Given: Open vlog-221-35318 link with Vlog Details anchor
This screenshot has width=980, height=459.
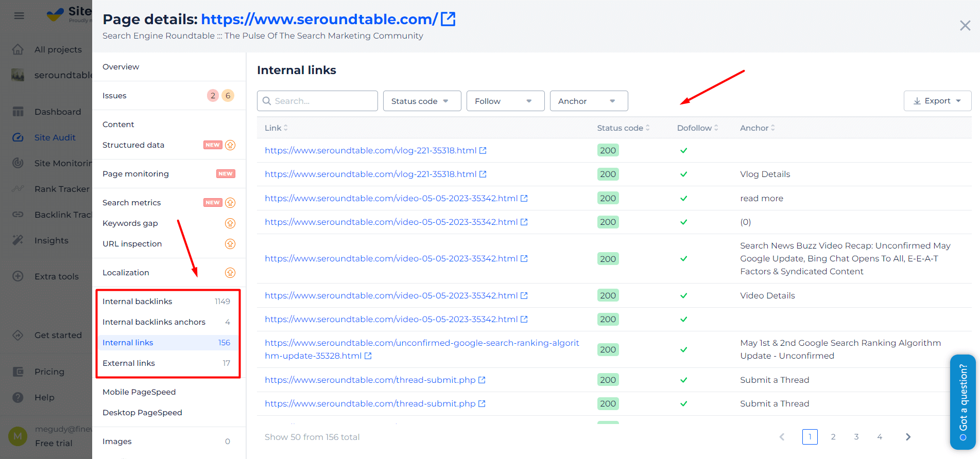Looking at the screenshot, I should tap(371, 174).
